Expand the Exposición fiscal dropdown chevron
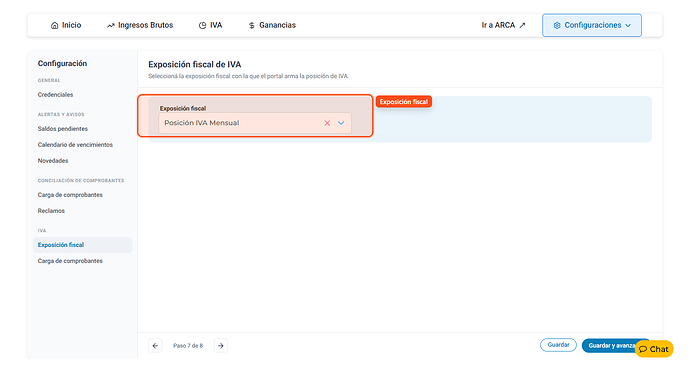 pyautogui.click(x=341, y=123)
